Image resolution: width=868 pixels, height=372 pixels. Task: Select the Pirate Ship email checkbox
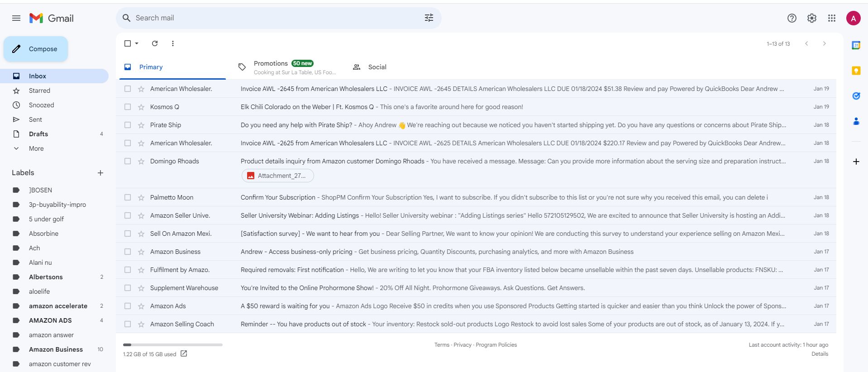(128, 125)
